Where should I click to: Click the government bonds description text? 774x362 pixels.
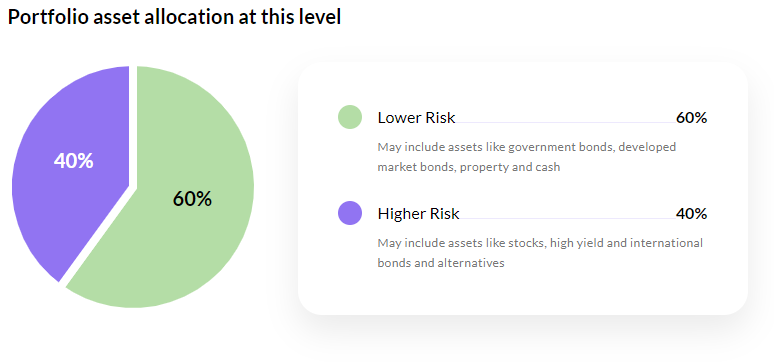527,157
